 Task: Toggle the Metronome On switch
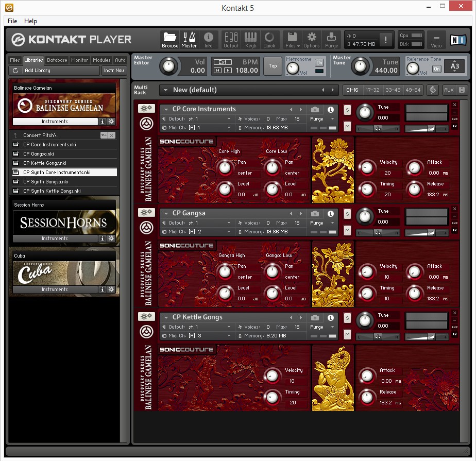pos(319,62)
